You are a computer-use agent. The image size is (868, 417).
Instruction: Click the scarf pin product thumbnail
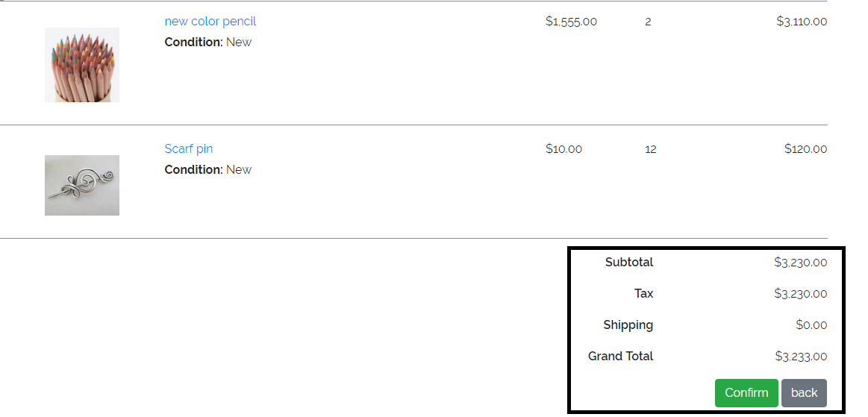tap(82, 185)
